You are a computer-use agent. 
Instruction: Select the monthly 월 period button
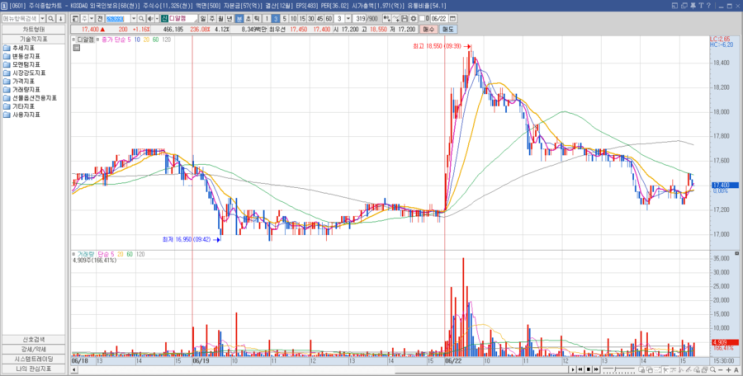tap(220, 18)
